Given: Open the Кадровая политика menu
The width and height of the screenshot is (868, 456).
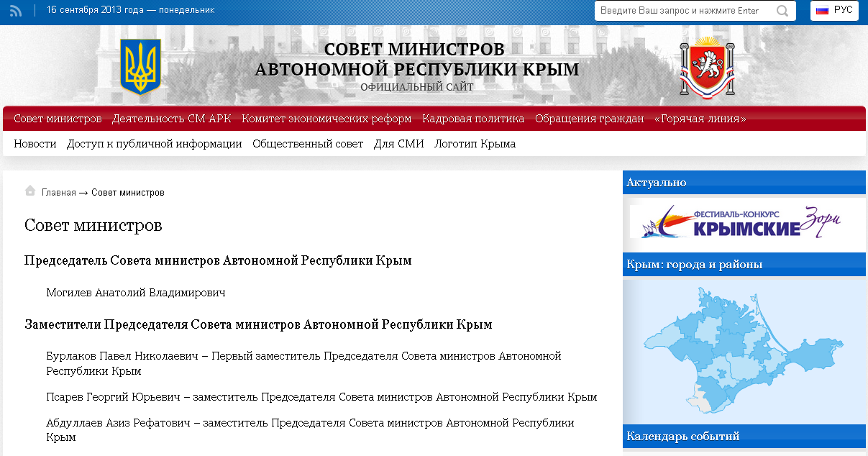Looking at the screenshot, I should click(472, 118).
